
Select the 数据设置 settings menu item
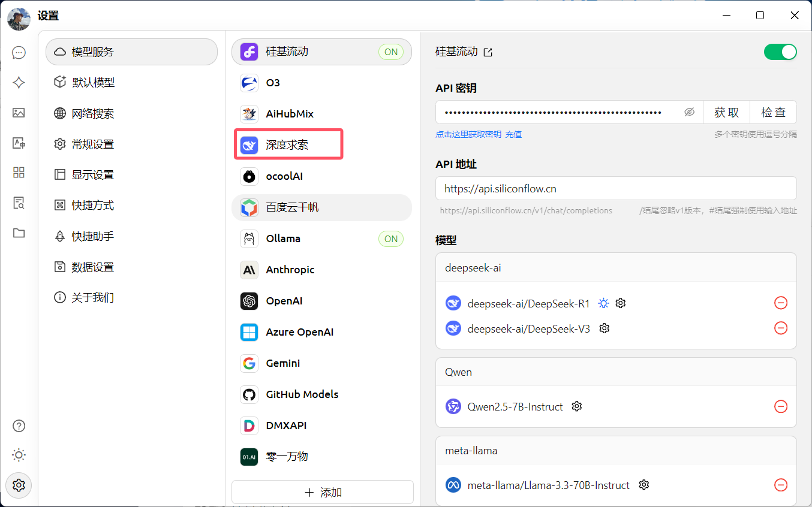pyautogui.click(x=131, y=267)
